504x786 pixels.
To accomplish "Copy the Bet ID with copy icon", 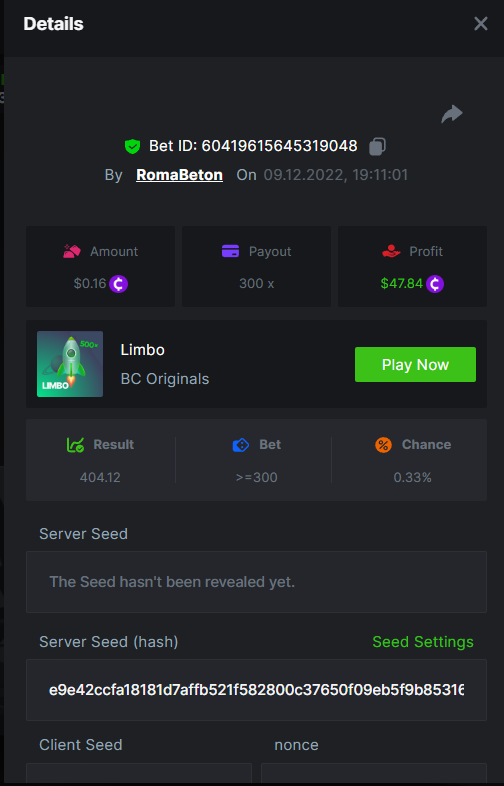I will point(377,146).
